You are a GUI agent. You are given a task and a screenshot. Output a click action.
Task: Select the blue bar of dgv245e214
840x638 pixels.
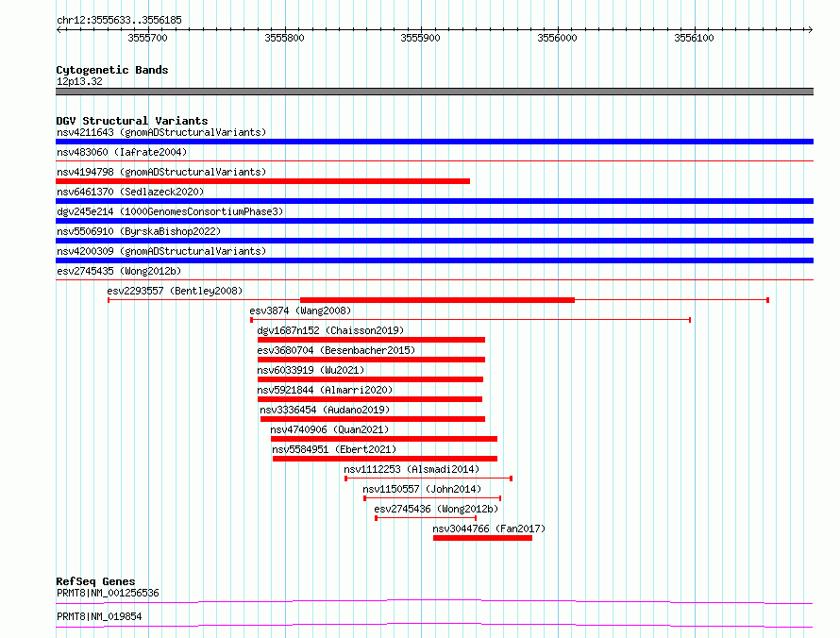point(434,221)
